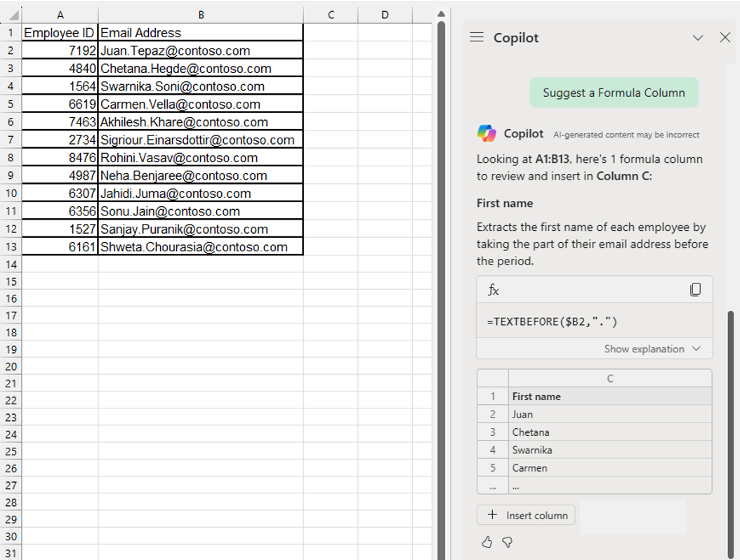Expand Show explanation for the formula
Screen dimensions: 740x560
(652, 349)
